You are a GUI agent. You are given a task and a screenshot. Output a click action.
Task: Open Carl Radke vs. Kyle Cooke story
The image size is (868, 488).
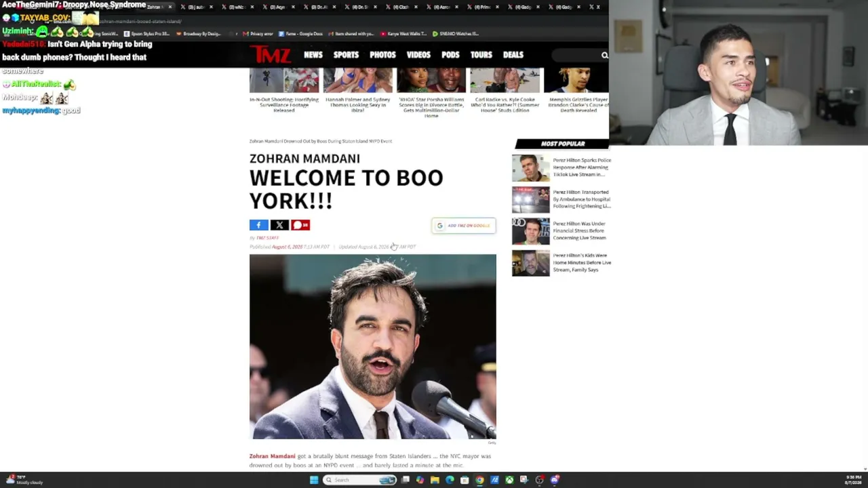(505, 105)
